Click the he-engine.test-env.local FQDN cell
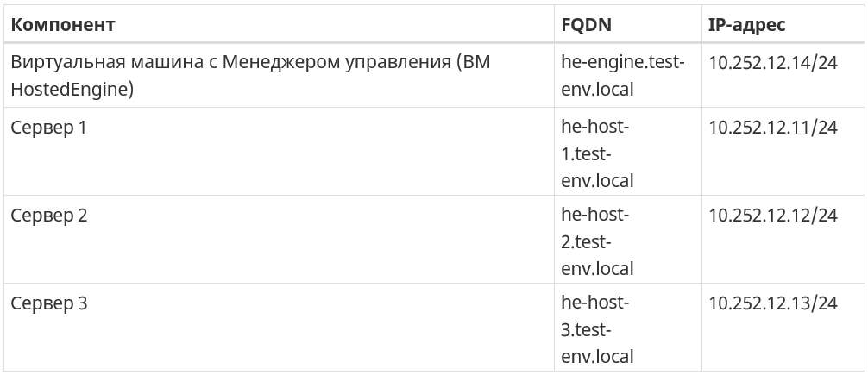868x375 pixels. pyautogui.click(x=628, y=75)
